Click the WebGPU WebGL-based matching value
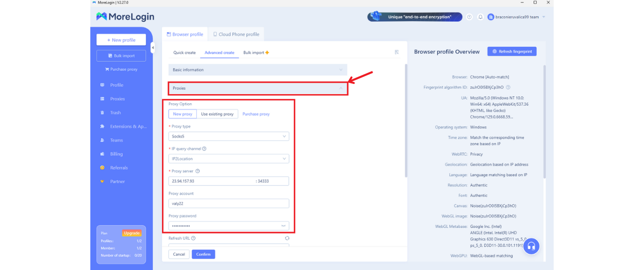The width and height of the screenshot is (644, 270). 491,256
